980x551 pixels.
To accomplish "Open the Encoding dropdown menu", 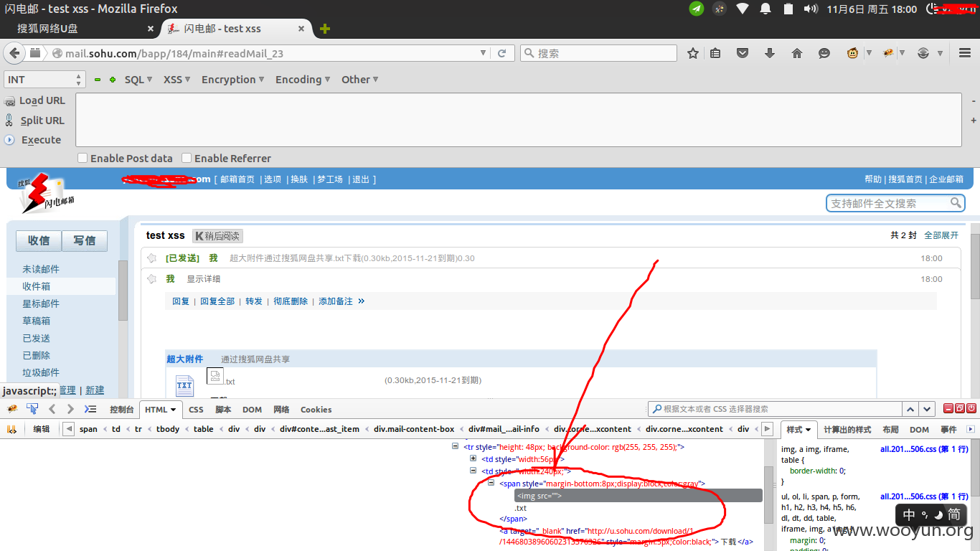I will coord(303,80).
